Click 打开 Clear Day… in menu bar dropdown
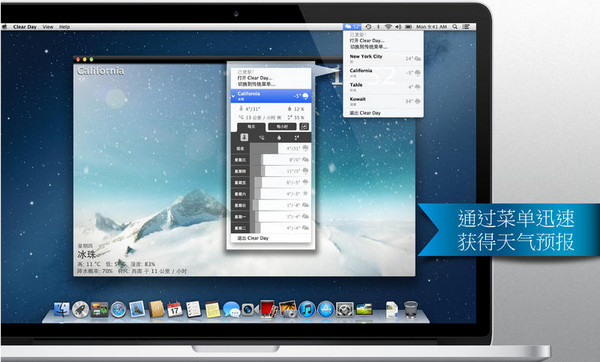The width and height of the screenshot is (600, 362). [x=367, y=40]
